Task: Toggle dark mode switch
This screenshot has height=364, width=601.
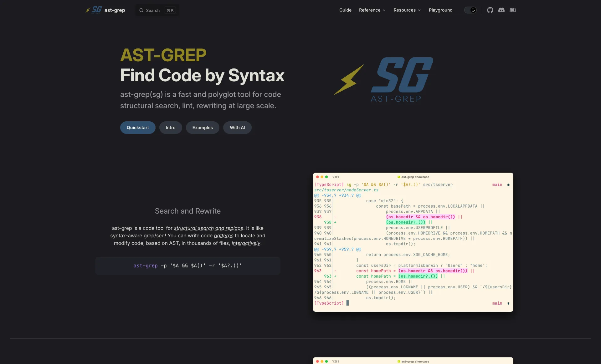Action: coord(470,10)
